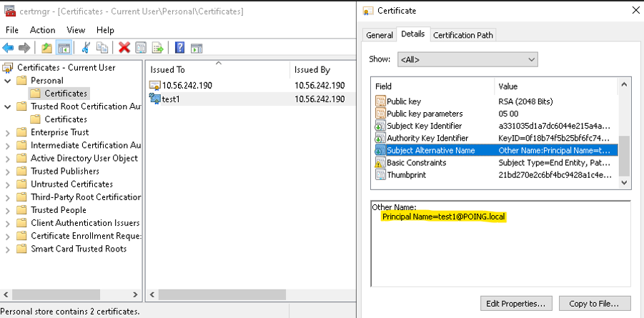
Task: Click the Properties toolbar icon
Action: click(x=141, y=48)
